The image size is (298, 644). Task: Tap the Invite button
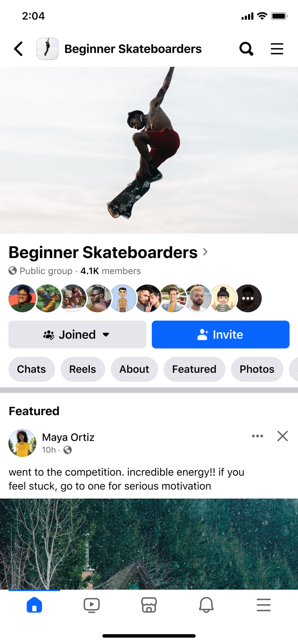point(221,334)
